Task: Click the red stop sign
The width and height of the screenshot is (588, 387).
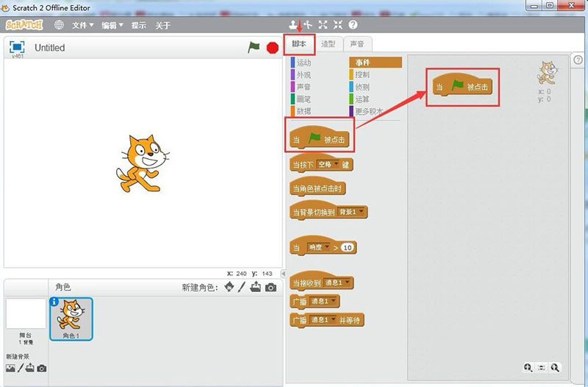Action: point(273,48)
